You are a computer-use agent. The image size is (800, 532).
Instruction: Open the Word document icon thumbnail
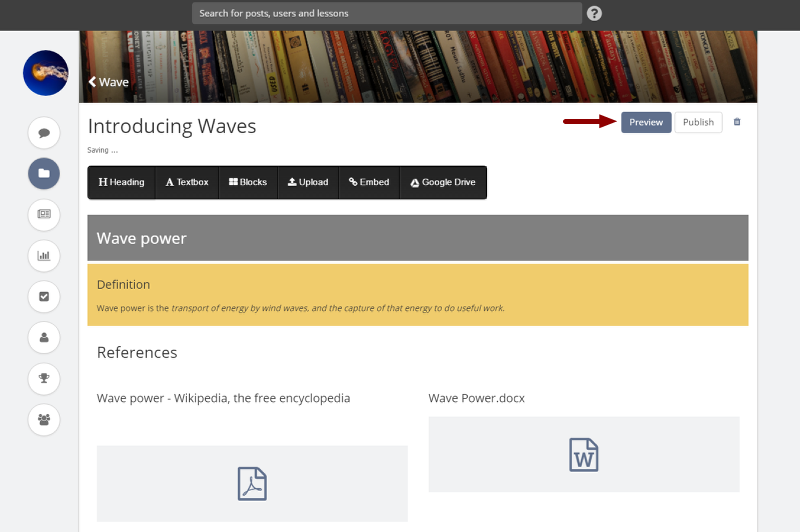pyautogui.click(x=584, y=454)
